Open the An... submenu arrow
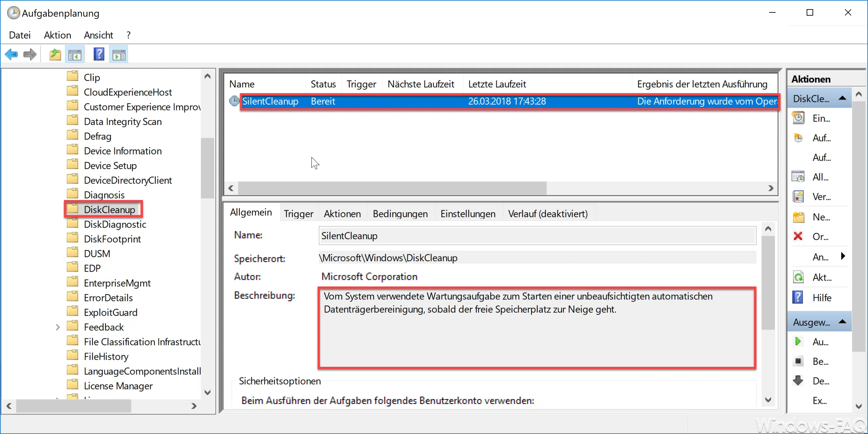The height and width of the screenshot is (434, 868). pyautogui.click(x=843, y=256)
